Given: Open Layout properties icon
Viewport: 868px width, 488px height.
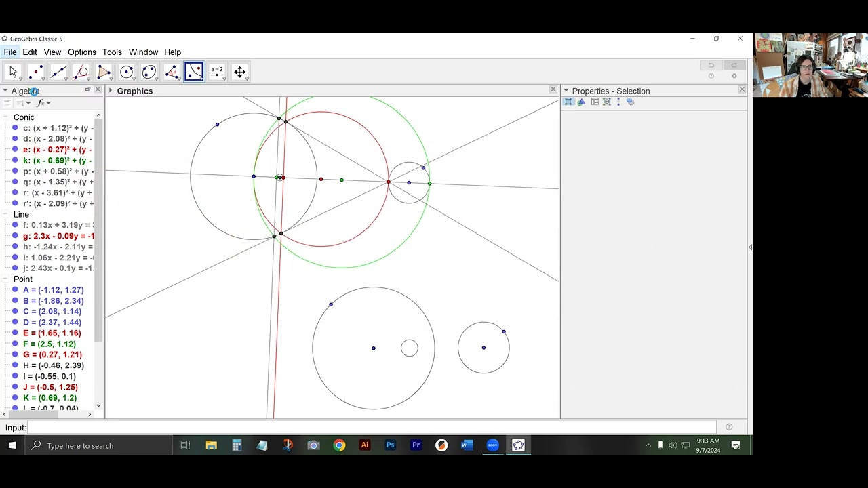Looking at the screenshot, I should coord(595,102).
